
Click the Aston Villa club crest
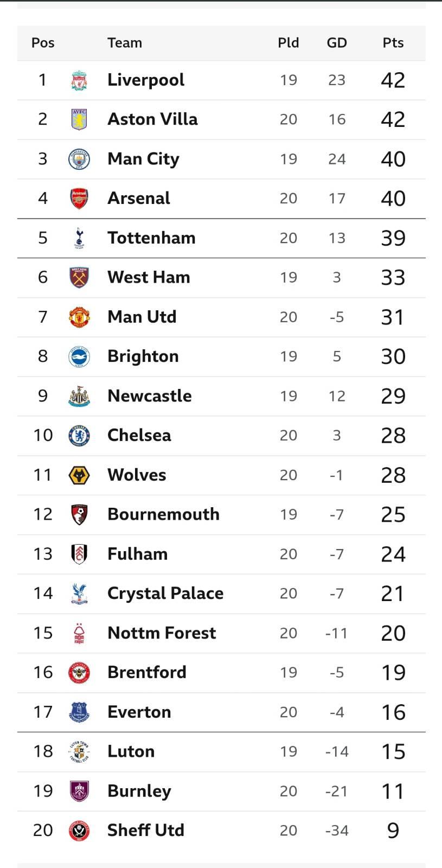click(x=79, y=119)
